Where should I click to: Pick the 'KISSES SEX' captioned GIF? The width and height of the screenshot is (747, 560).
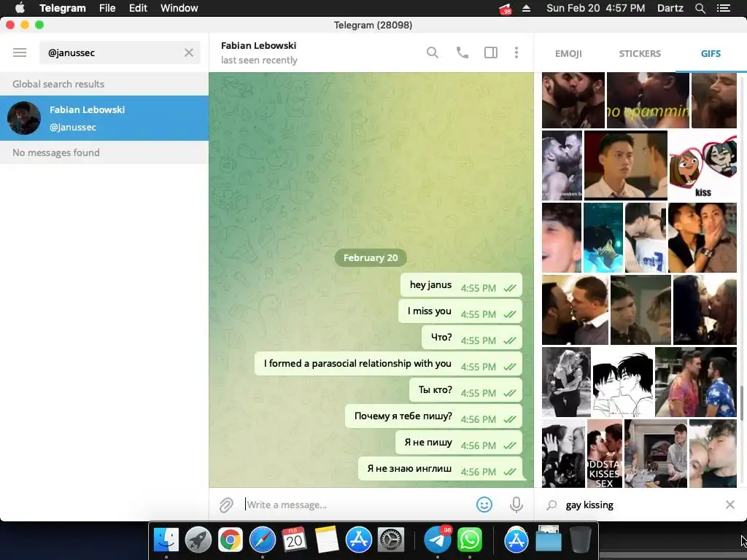(x=604, y=454)
